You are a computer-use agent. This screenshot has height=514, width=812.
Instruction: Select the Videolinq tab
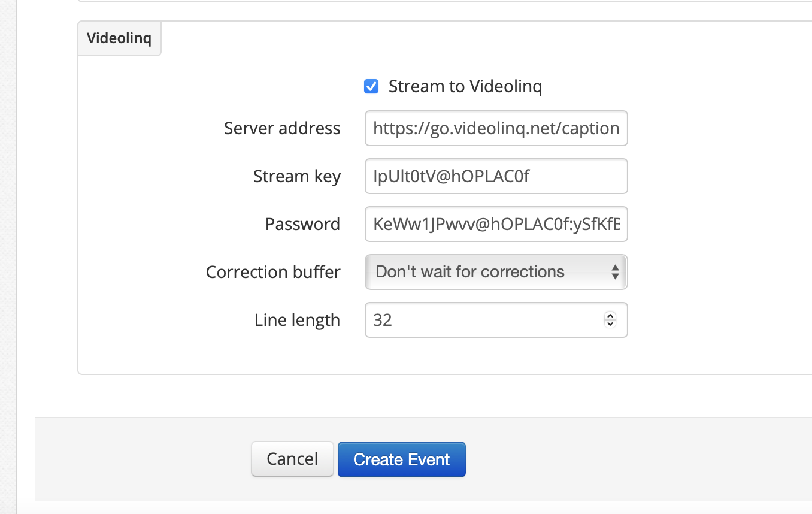pyautogui.click(x=119, y=38)
